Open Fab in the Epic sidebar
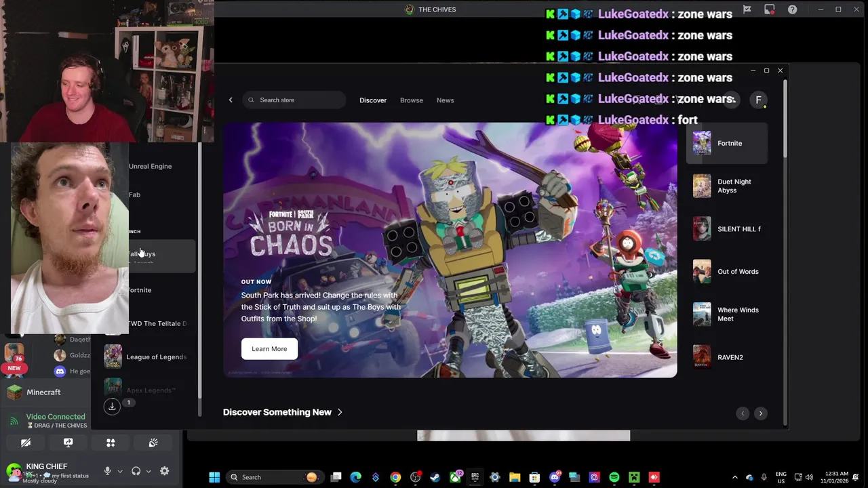Image resolution: width=868 pixels, height=488 pixels. 134,195
